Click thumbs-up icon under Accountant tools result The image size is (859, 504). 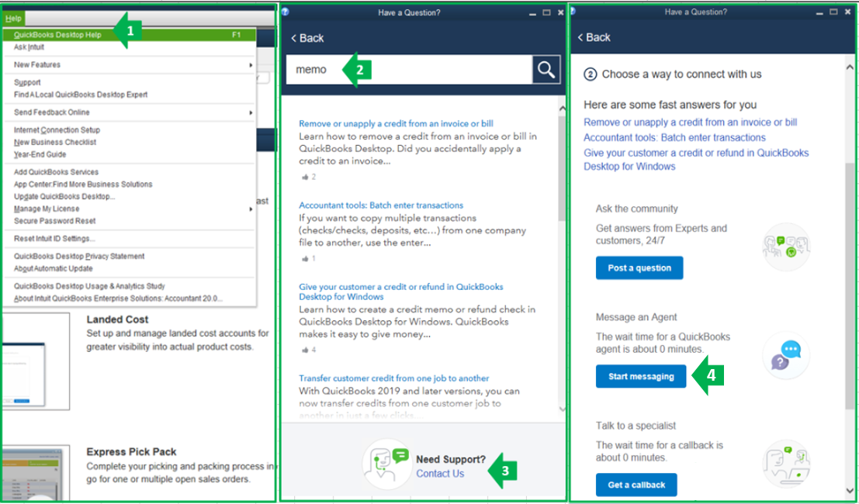(x=305, y=258)
